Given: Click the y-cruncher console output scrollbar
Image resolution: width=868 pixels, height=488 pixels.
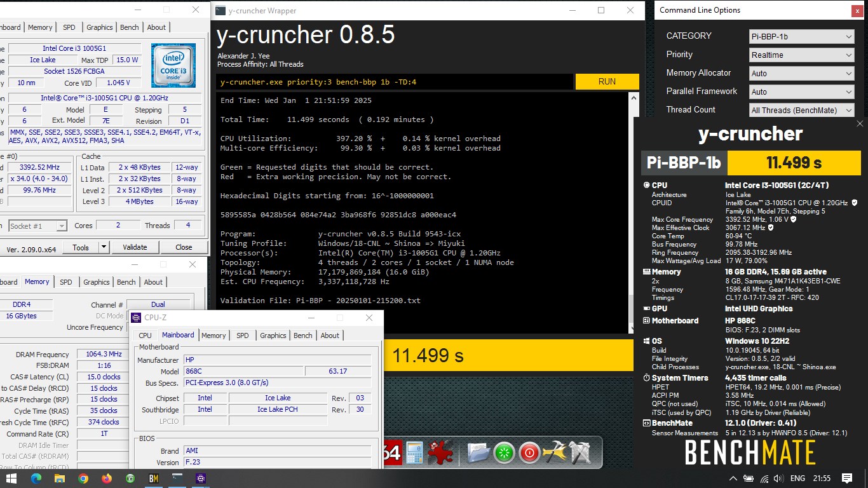Looking at the screenshot, I should [633, 212].
